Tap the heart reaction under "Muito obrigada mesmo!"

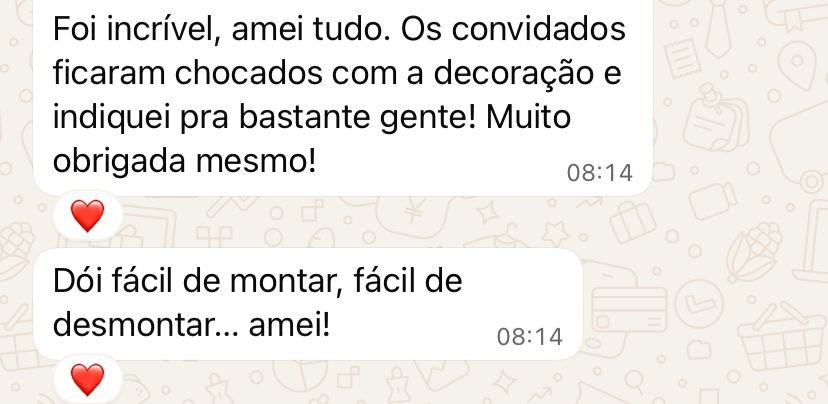click(88, 216)
